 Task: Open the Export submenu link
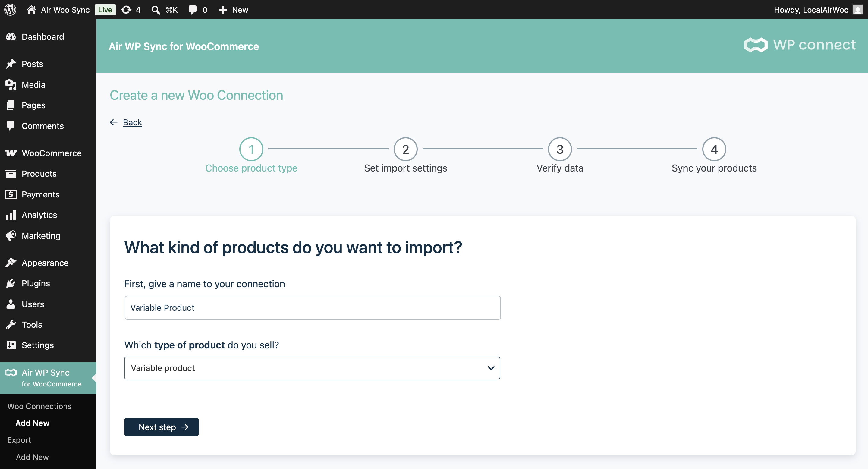click(19, 440)
